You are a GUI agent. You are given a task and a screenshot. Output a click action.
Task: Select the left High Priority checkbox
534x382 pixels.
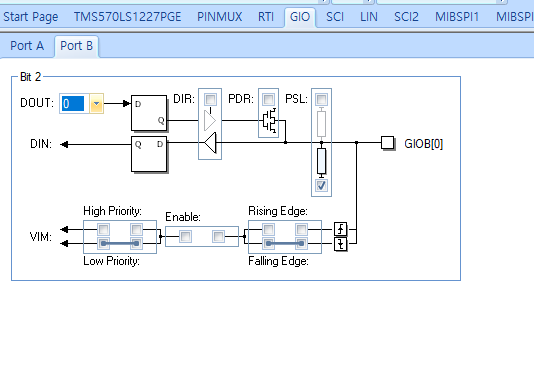pos(103,229)
